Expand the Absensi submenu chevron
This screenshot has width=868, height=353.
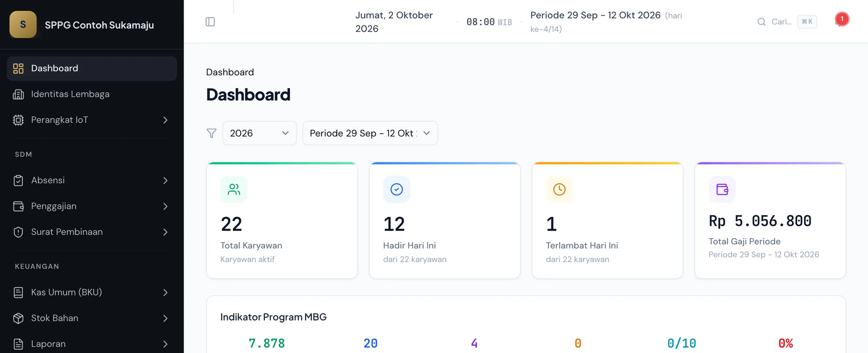coord(165,180)
